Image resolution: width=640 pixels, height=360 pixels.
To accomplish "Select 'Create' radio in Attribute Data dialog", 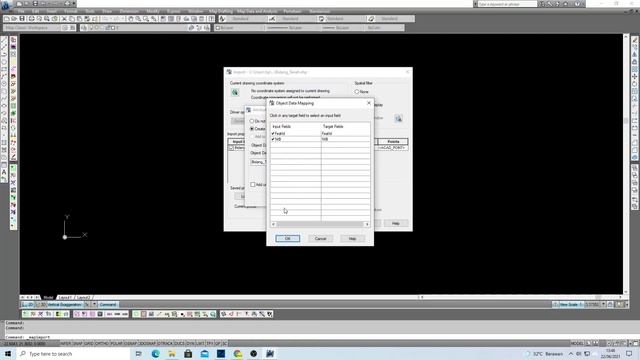I will [252, 129].
